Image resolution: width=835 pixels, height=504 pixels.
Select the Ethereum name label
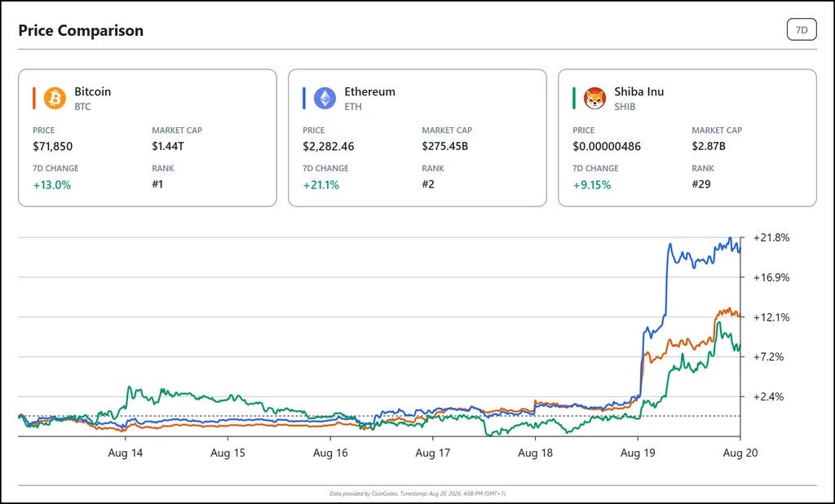[369, 91]
